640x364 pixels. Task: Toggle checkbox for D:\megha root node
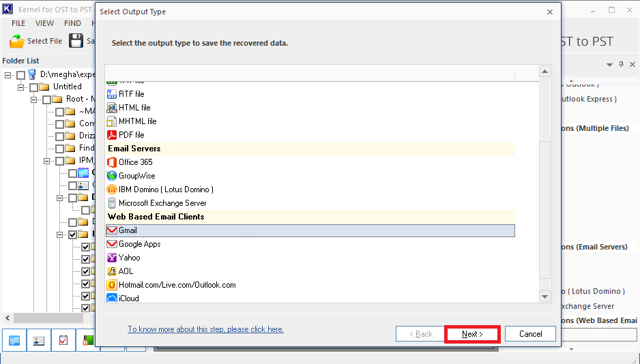[21, 75]
